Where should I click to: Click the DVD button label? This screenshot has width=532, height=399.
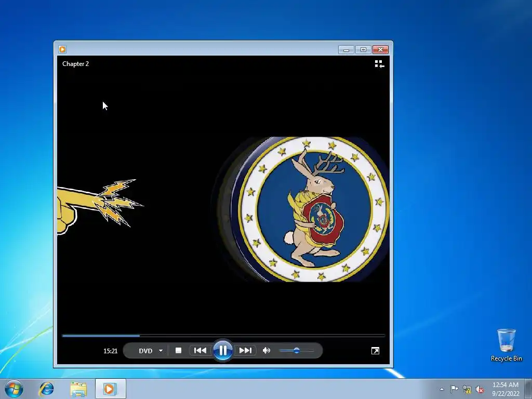[145, 351]
